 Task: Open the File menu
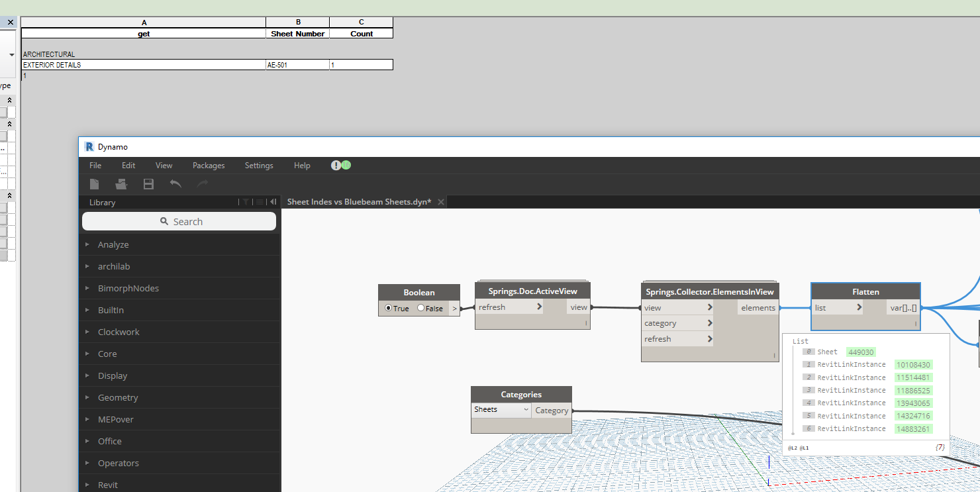(x=95, y=166)
